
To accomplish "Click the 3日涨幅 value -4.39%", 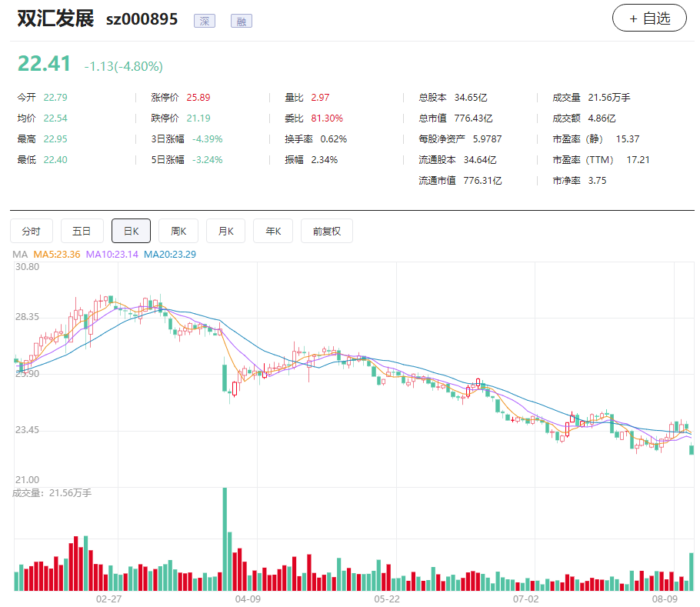I will click(207, 138).
